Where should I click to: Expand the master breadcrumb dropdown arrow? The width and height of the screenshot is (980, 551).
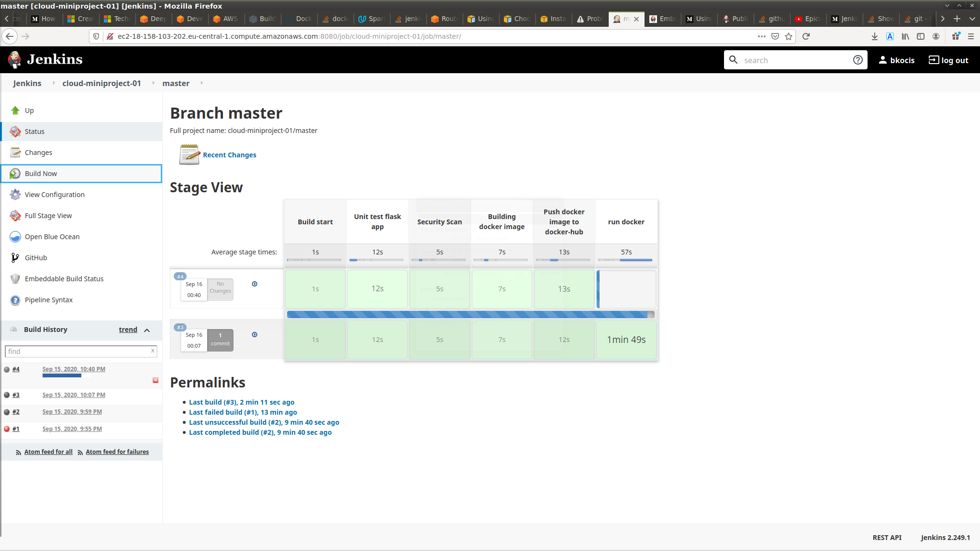pyautogui.click(x=201, y=83)
